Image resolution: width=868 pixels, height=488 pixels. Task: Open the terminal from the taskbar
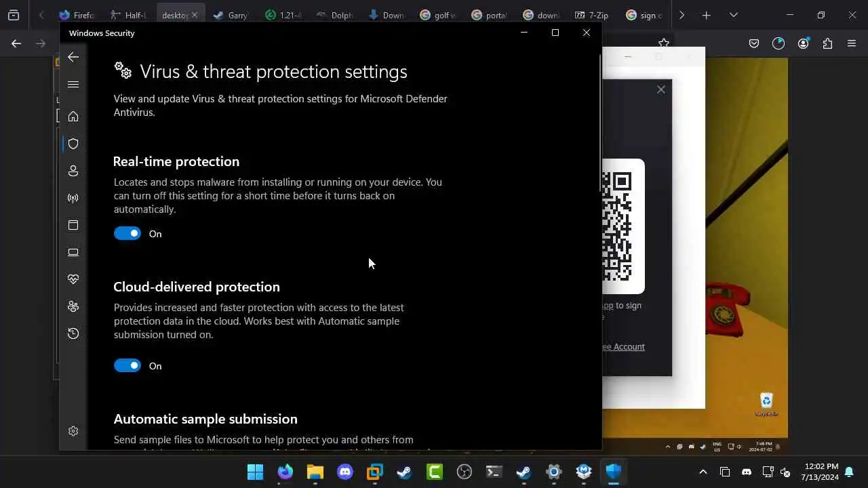[x=494, y=472]
